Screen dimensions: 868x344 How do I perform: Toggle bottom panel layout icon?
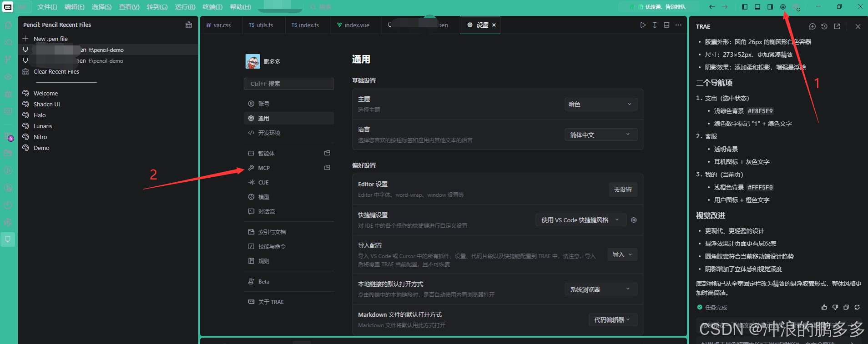click(x=757, y=7)
